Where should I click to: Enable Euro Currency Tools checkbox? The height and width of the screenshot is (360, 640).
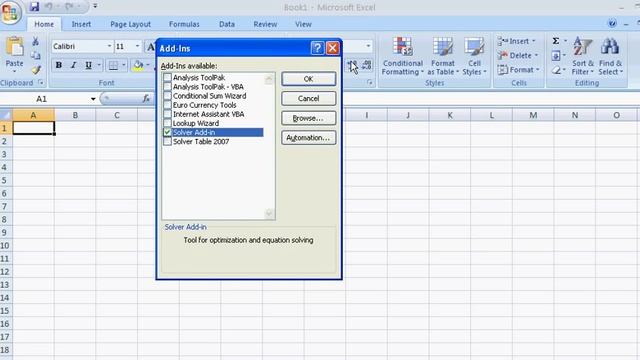click(x=167, y=105)
